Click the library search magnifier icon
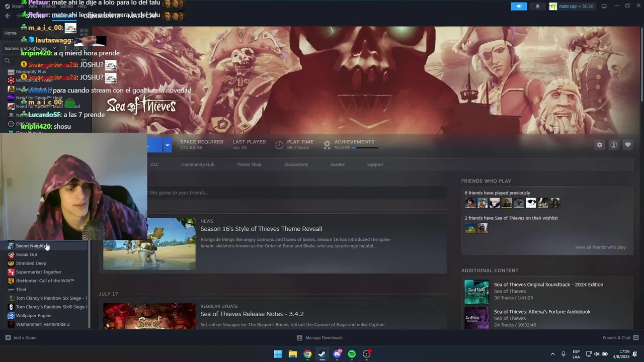The width and height of the screenshot is (644, 362). (7, 61)
